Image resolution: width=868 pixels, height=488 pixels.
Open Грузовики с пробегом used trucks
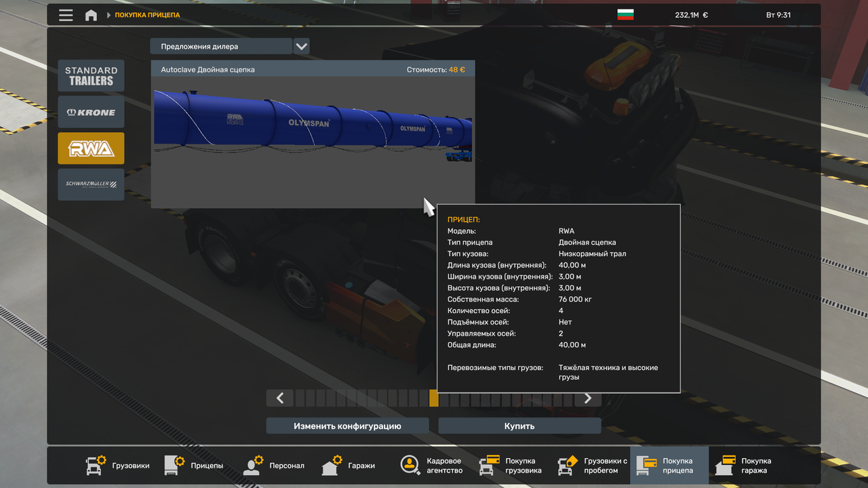coord(592,465)
